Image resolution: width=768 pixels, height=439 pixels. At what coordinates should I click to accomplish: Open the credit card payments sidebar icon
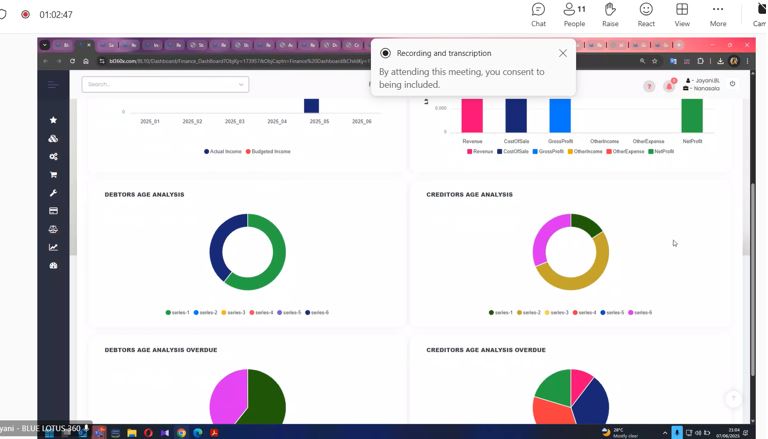click(53, 211)
